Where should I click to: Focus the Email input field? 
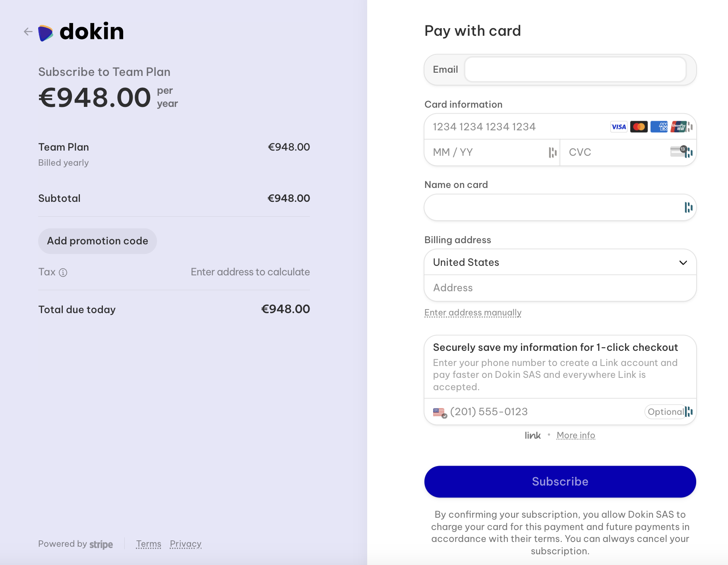coord(575,70)
